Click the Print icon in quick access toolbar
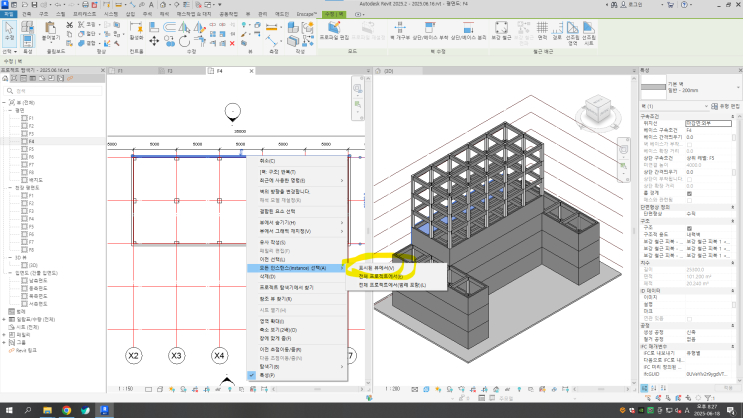743x418 pixels. [x=85, y=5]
